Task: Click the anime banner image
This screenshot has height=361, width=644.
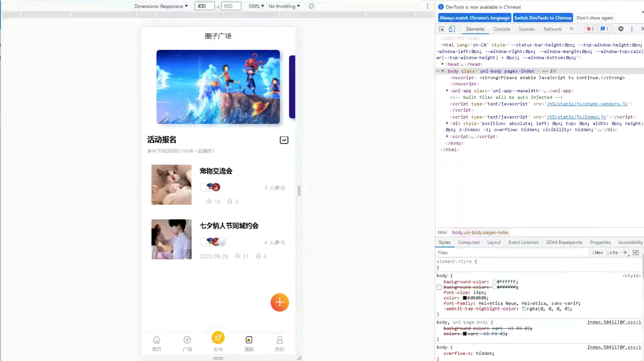Action: tap(218, 87)
